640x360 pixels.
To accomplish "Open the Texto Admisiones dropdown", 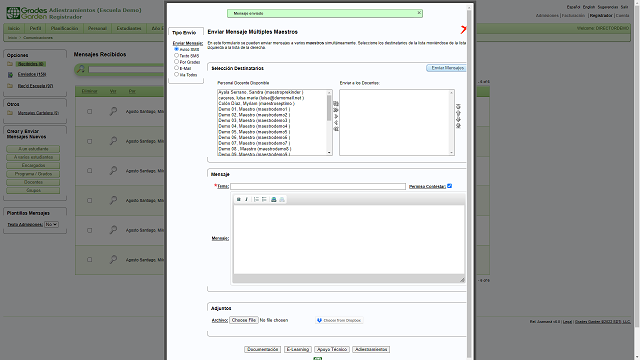I will (x=51, y=224).
